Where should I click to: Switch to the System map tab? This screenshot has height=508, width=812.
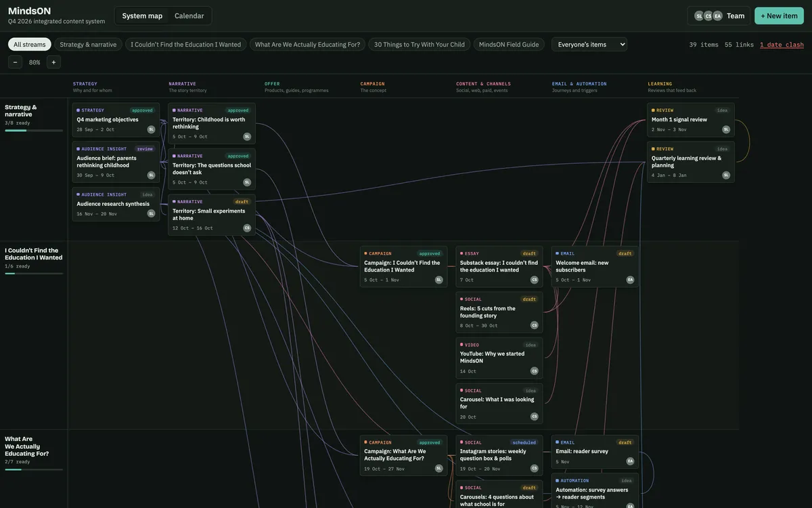(142, 16)
